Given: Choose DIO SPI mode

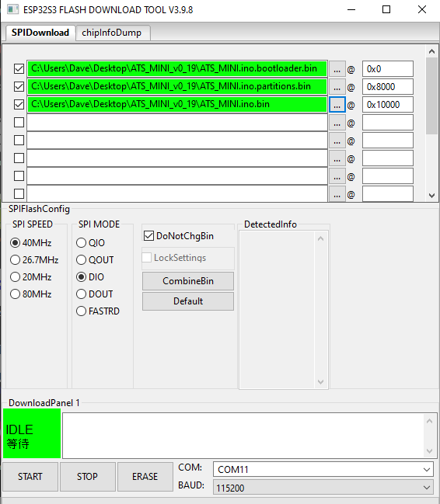Looking at the screenshot, I should [x=90, y=276].
